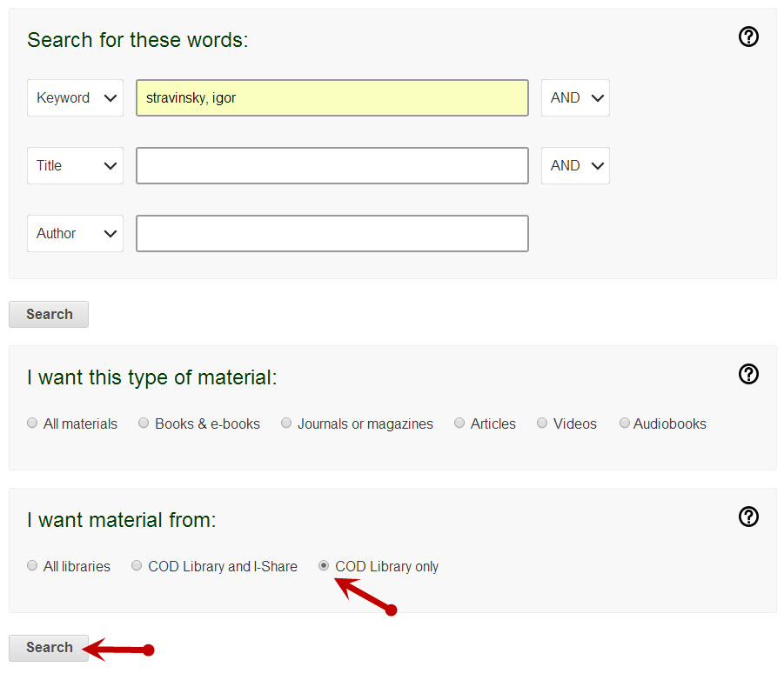The height and width of the screenshot is (687, 784).
Task: Select the Videos radio button
Action: coord(542,424)
